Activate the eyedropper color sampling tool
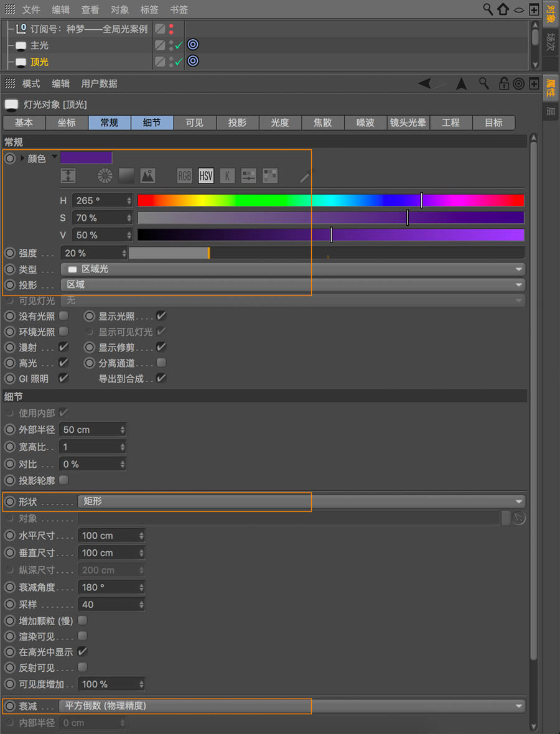 [x=304, y=177]
